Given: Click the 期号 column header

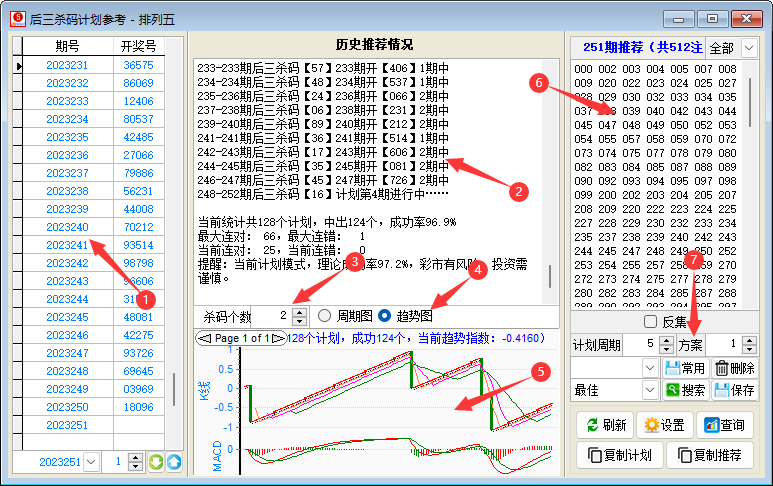Looking at the screenshot, I should pos(67,46).
